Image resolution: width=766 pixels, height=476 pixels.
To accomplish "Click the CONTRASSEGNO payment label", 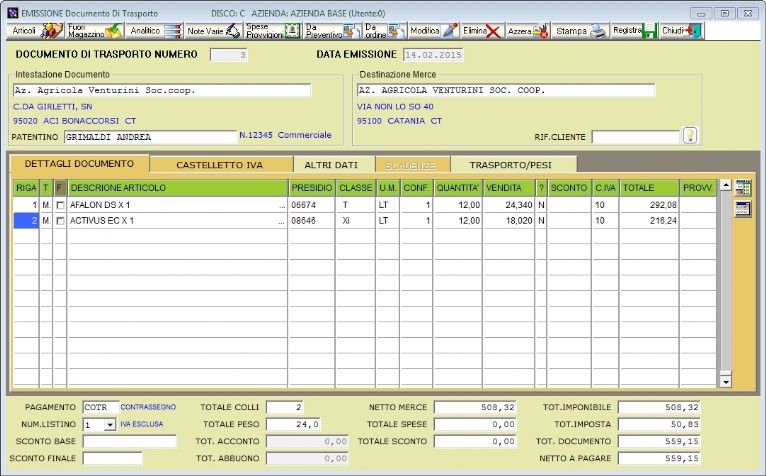I will (x=148, y=407).
